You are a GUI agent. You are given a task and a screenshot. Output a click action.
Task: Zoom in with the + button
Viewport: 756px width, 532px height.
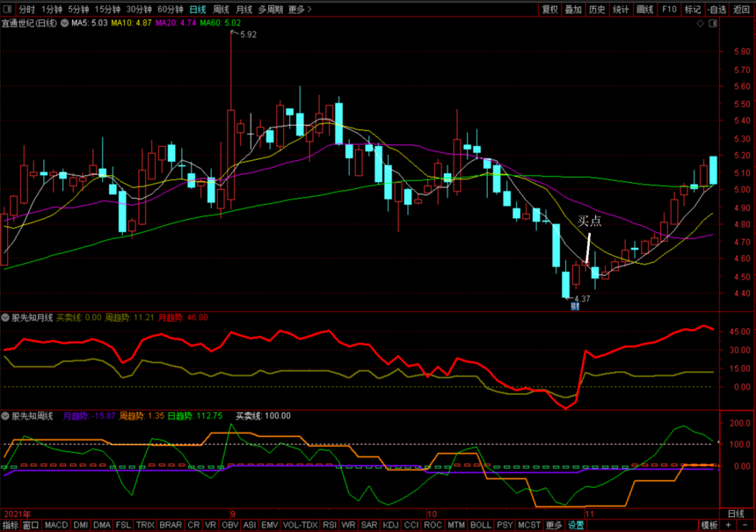point(728,525)
